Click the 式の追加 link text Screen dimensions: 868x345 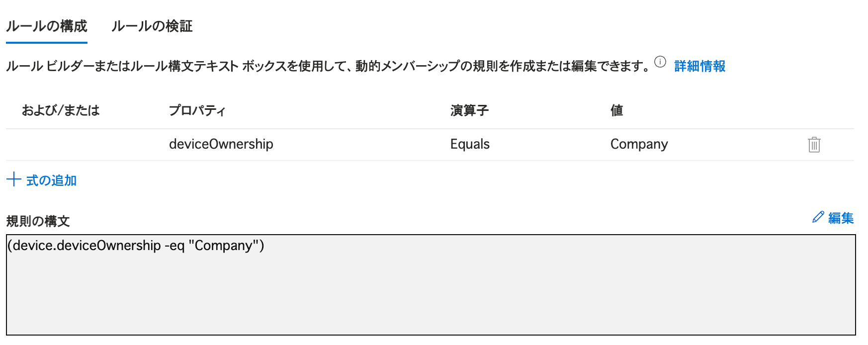[x=51, y=180]
